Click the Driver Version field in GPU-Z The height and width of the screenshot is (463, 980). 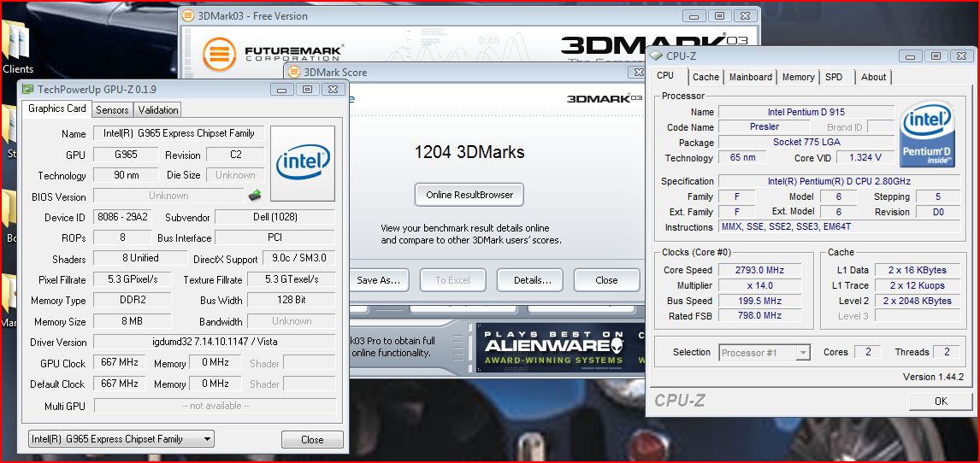(x=215, y=342)
